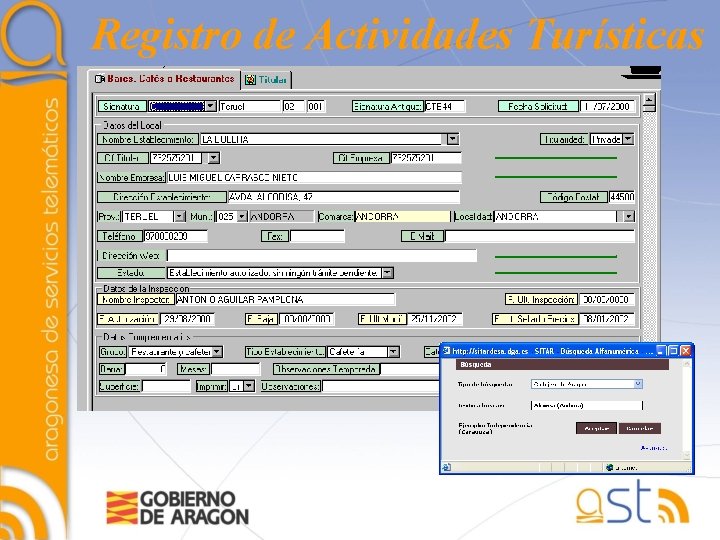Click the popup status bar page icon
The width and height of the screenshot is (720, 540).
446,467
